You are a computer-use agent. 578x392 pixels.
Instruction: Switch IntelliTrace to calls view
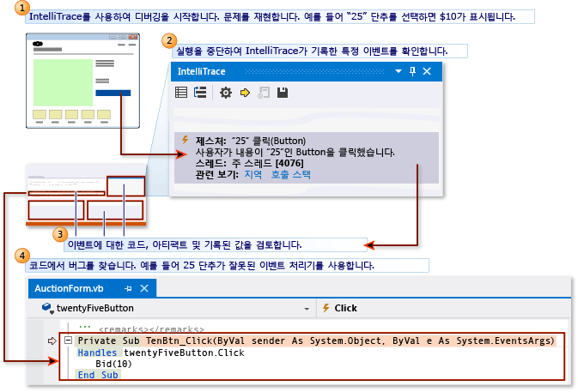click(200, 92)
